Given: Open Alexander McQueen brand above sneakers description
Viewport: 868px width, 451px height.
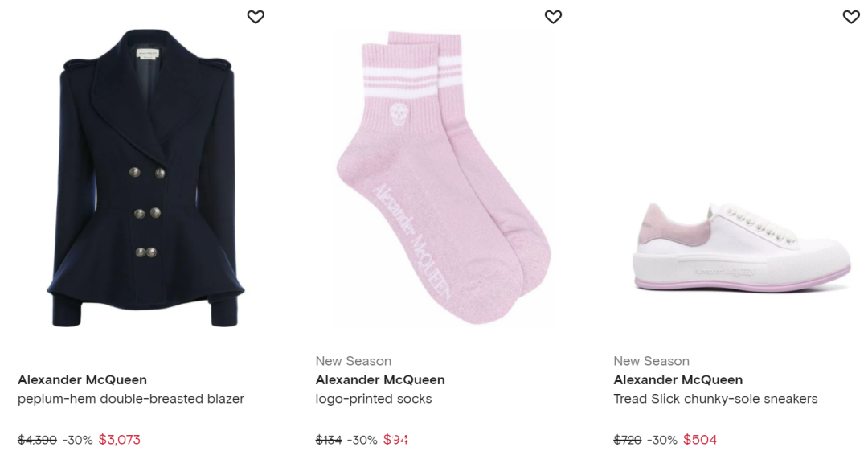Looking at the screenshot, I should tap(678, 380).
